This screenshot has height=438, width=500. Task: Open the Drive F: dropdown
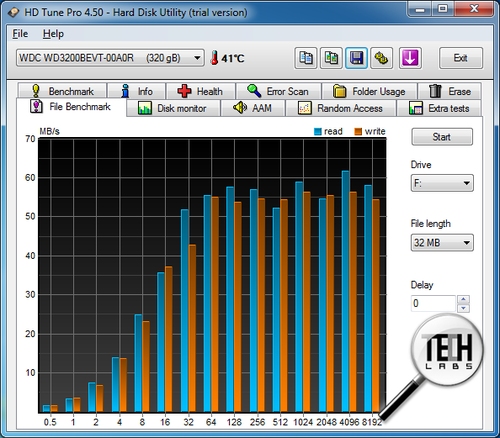[x=442, y=183]
